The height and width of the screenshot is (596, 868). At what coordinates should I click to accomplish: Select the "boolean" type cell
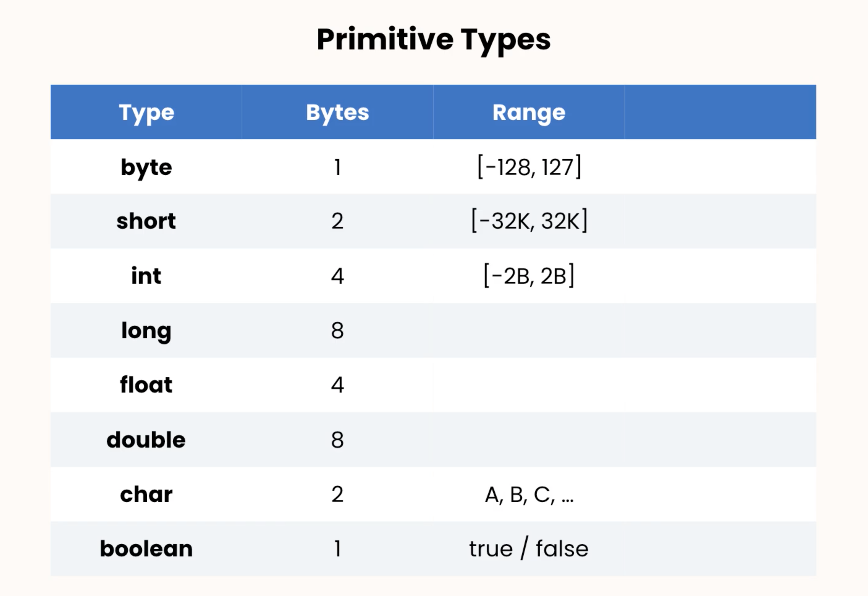[x=146, y=548]
